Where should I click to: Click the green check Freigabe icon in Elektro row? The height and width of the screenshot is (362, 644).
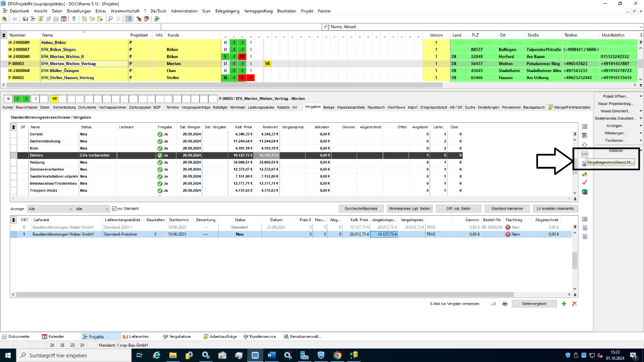160,155
